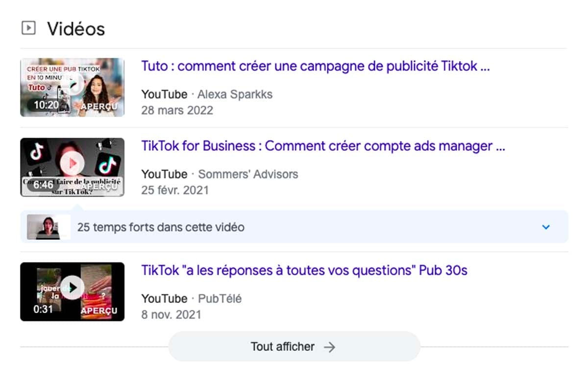Open the TikTok ads manager account video
588x375 pixels.
click(x=322, y=145)
